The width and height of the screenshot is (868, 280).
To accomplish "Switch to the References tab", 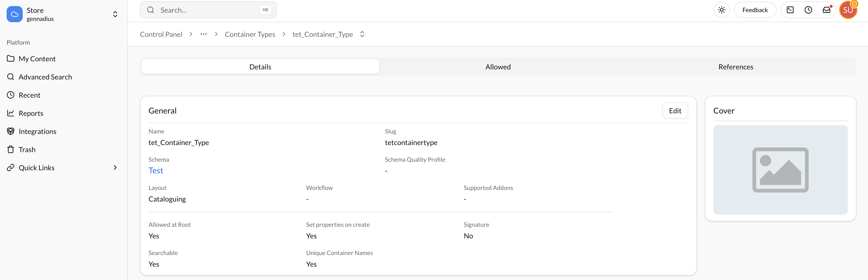I will tap(736, 67).
